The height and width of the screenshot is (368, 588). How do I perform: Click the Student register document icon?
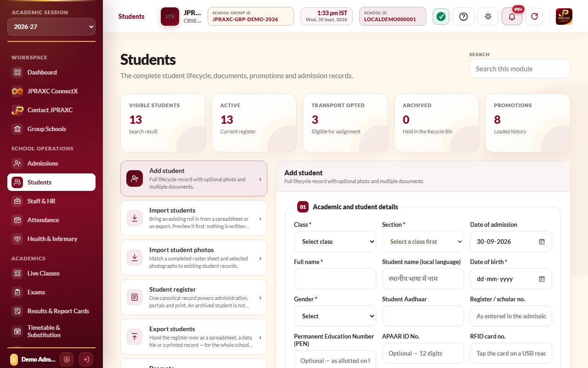[x=135, y=297]
